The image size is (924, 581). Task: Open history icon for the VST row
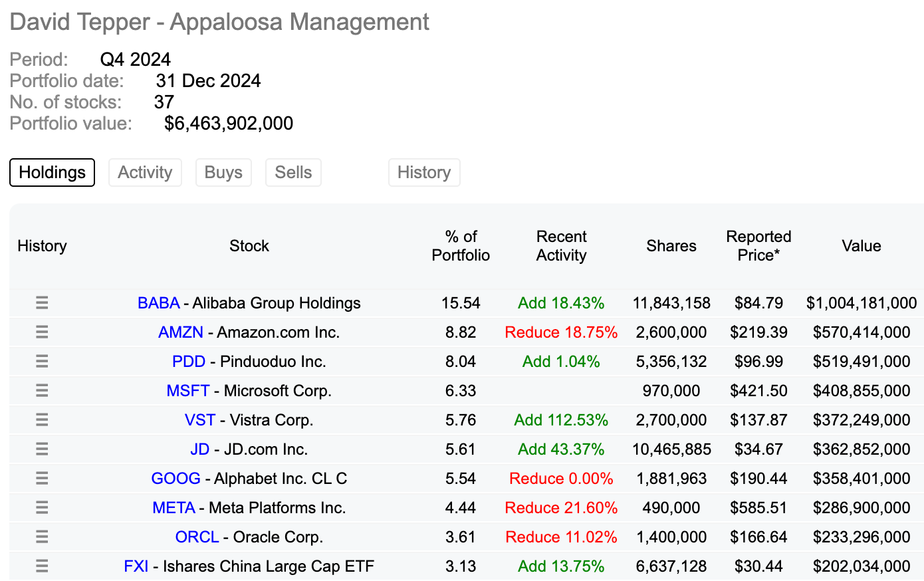point(42,420)
